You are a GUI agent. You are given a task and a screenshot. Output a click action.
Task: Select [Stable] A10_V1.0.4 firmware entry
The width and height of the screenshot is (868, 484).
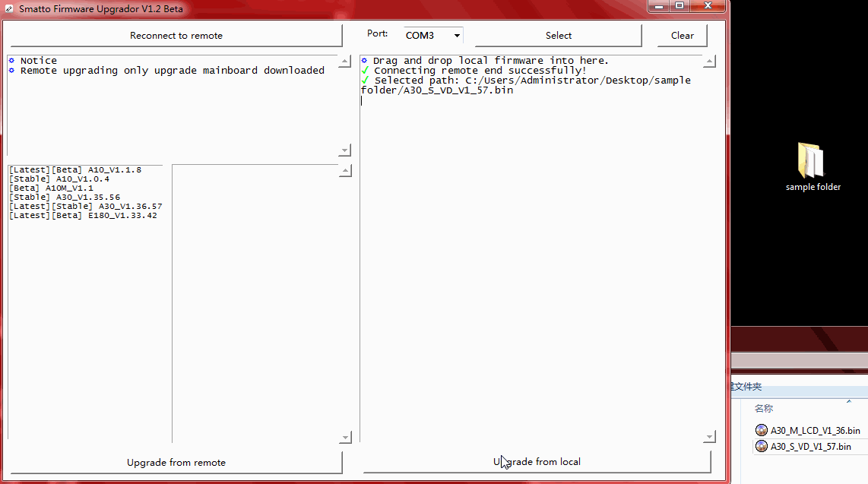pyautogui.click(x=59, y=179)
